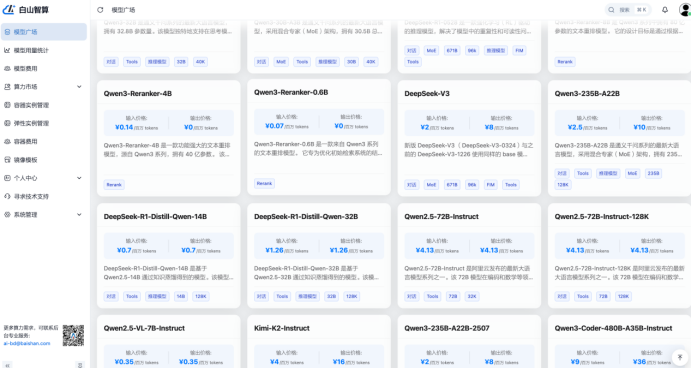Open the Qwen2.5-72B-Instruct card title
691x368 pixels.
pyautogui.click(x=441, y=216)
